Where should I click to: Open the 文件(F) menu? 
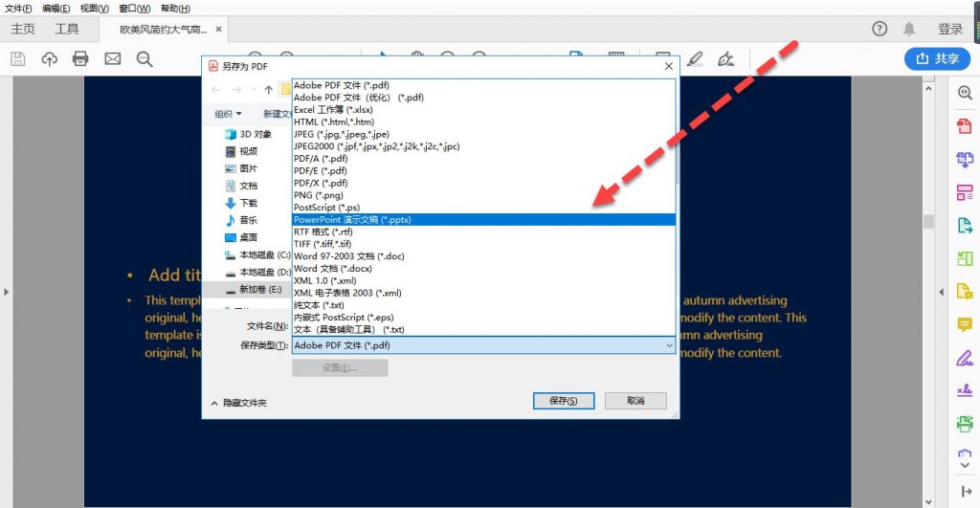[18, 8]
